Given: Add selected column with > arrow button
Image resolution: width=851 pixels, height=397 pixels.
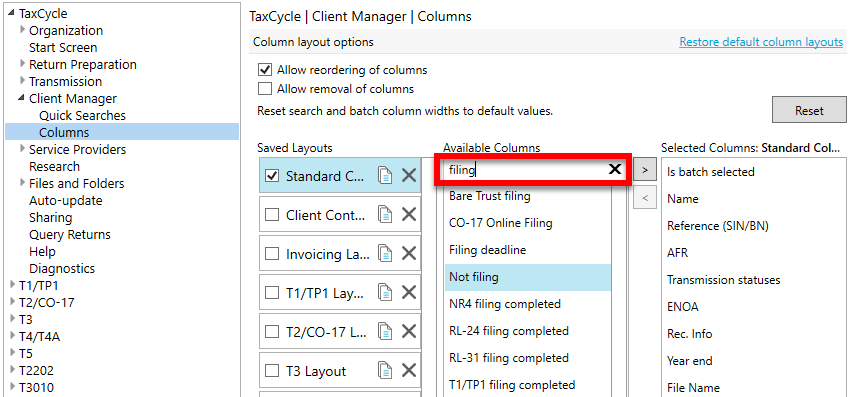Looking at the screenshot, I should [x=645, y=169].
